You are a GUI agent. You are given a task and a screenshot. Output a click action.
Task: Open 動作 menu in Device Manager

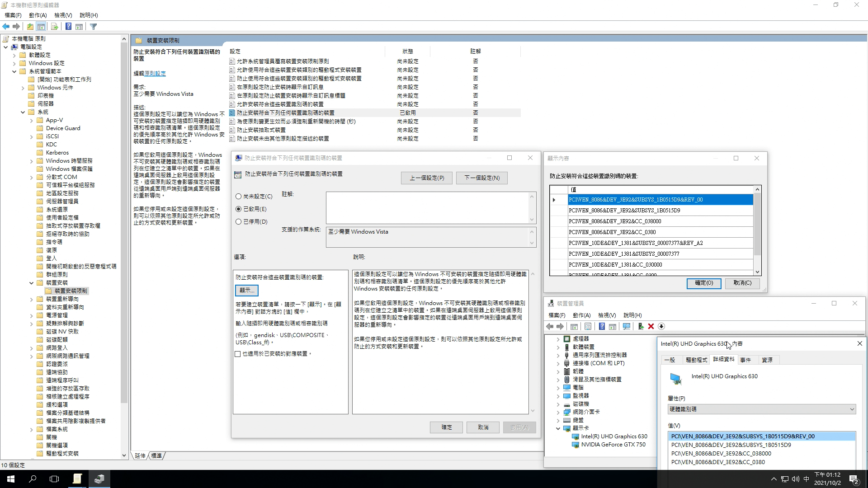tap(581, 315)
